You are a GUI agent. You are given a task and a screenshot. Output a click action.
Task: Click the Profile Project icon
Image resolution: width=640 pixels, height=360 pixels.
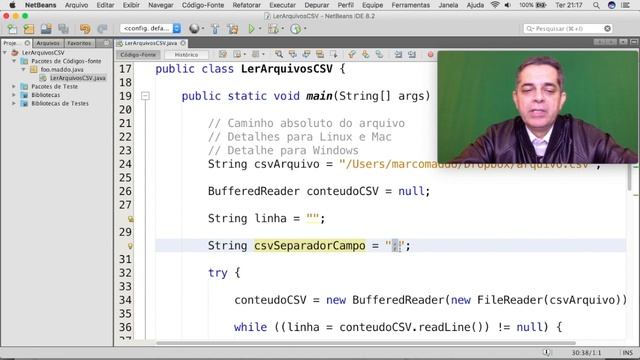coord(295,29)
